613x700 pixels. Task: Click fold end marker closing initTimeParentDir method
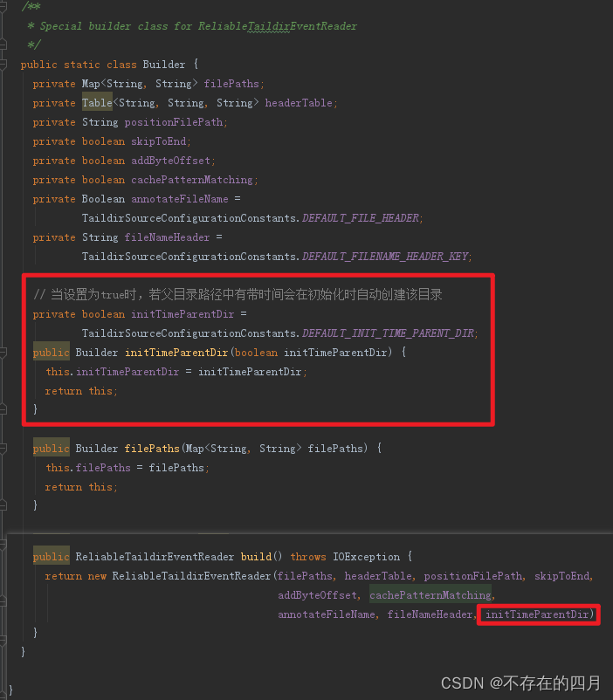3,409
